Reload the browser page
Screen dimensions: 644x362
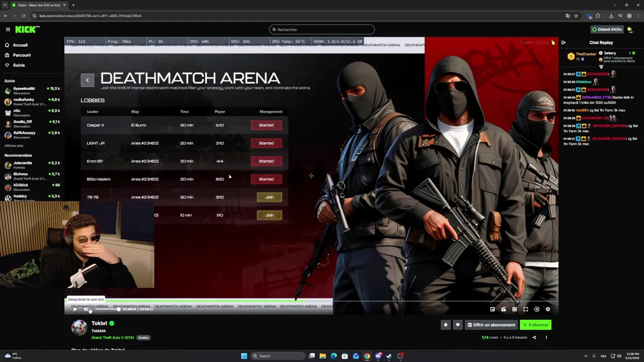[23, 16]
